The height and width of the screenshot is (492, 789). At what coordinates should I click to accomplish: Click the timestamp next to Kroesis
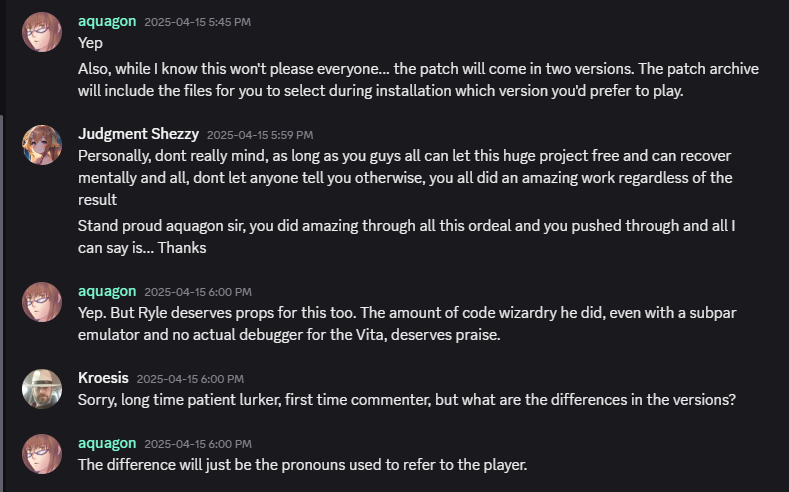[190, 379]
